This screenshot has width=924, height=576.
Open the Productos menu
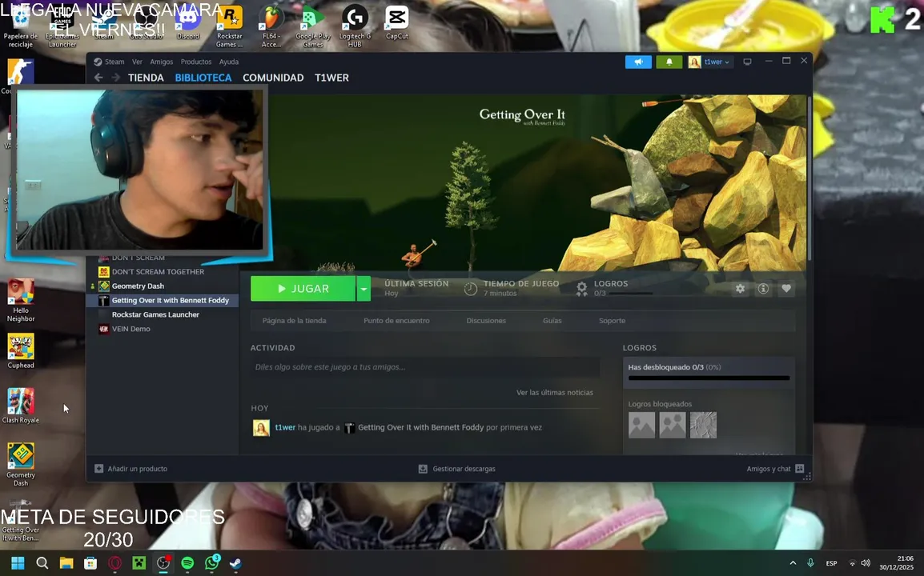coord(196,62)
